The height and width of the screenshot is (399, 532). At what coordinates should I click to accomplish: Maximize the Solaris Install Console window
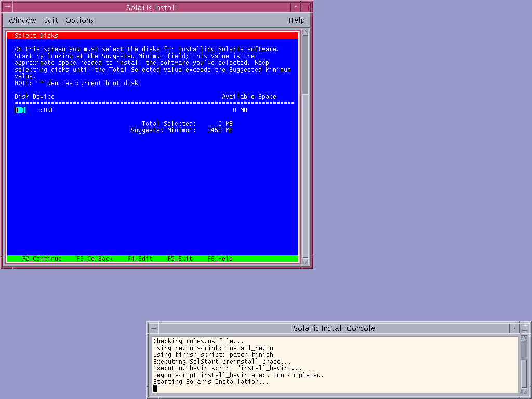click(x=525, y=328)
